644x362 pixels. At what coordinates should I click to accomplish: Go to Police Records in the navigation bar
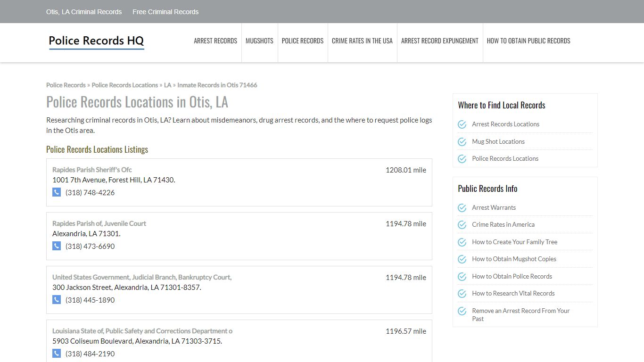coord(303,41)
